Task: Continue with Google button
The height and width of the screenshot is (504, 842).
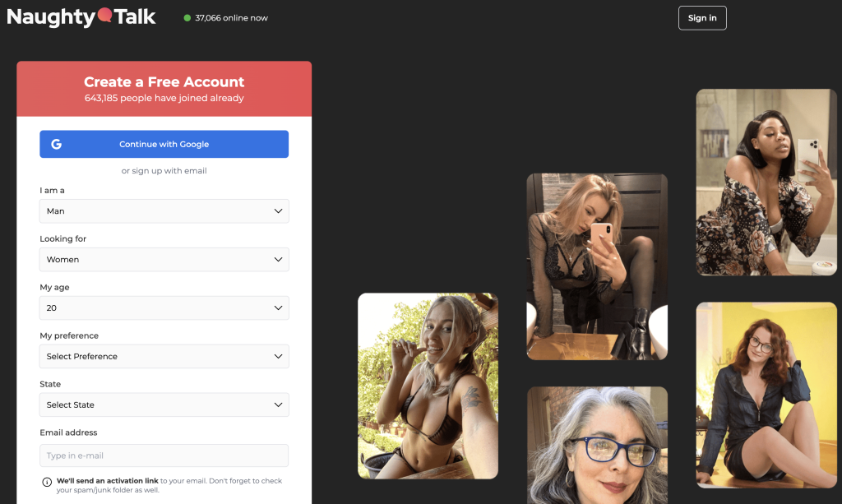Action: coord(164,144)
